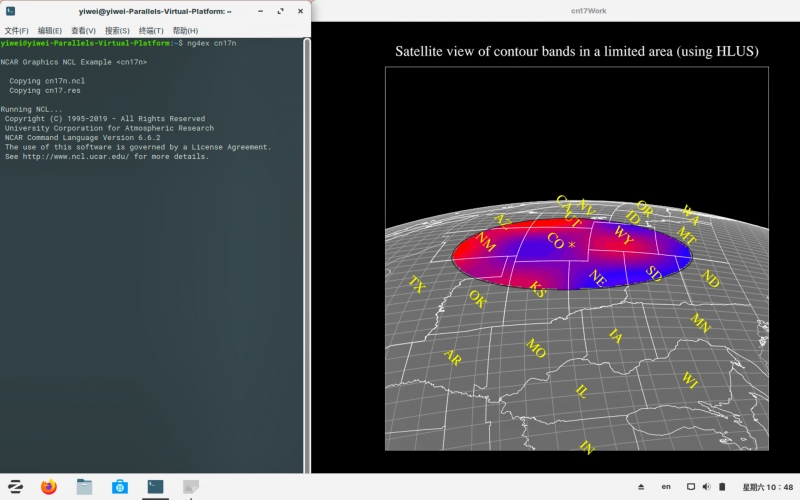The width and height of the screenshot is (800, 500).
Task: Click the terminal vertical scrollbar
Action: click(306, 250)
